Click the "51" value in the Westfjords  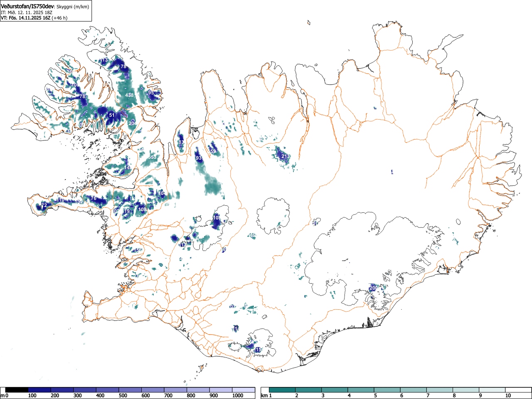point(111,115)
